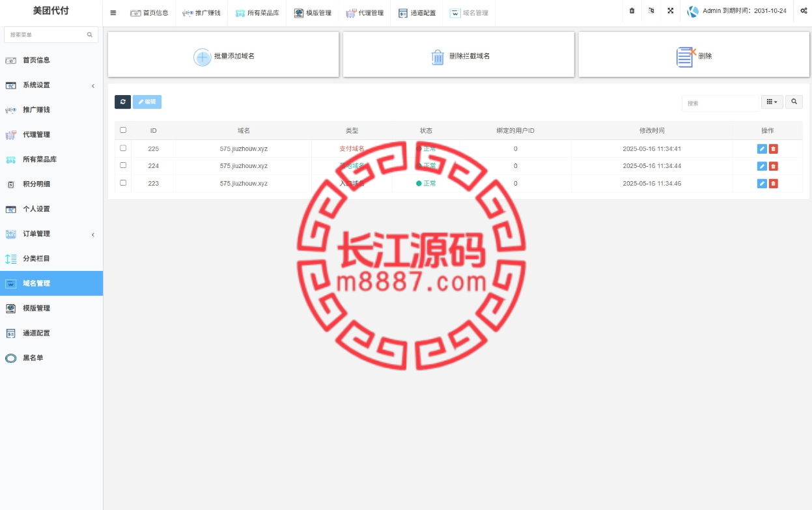This screenshot has width=812, height=510.
Task: Open 通道配置 tab in top navigation
Action: coord(417,12)
